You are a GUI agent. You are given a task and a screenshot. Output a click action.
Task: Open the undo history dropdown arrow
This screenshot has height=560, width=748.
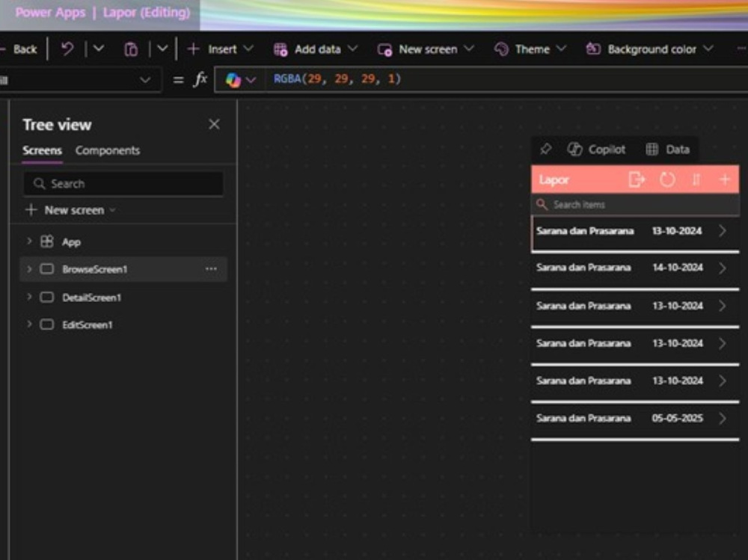(x=98, y=49)
